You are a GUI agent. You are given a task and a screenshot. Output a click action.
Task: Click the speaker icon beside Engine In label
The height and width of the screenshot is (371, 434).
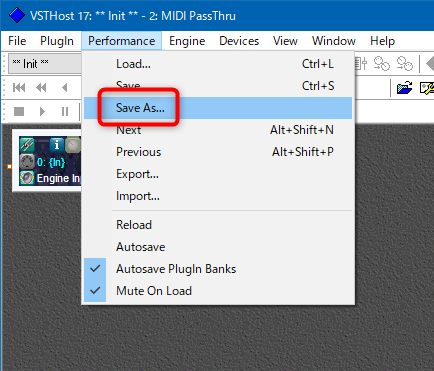pos(27,178)
